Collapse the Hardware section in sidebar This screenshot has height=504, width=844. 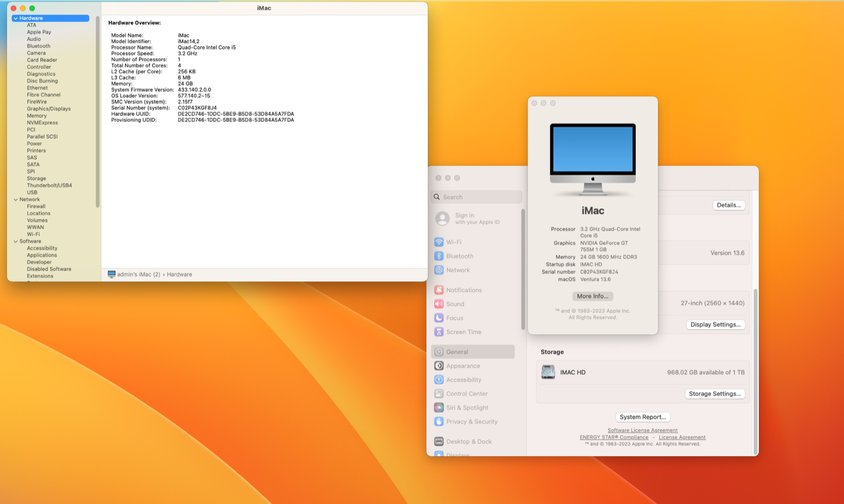click(x=16, y=18)
